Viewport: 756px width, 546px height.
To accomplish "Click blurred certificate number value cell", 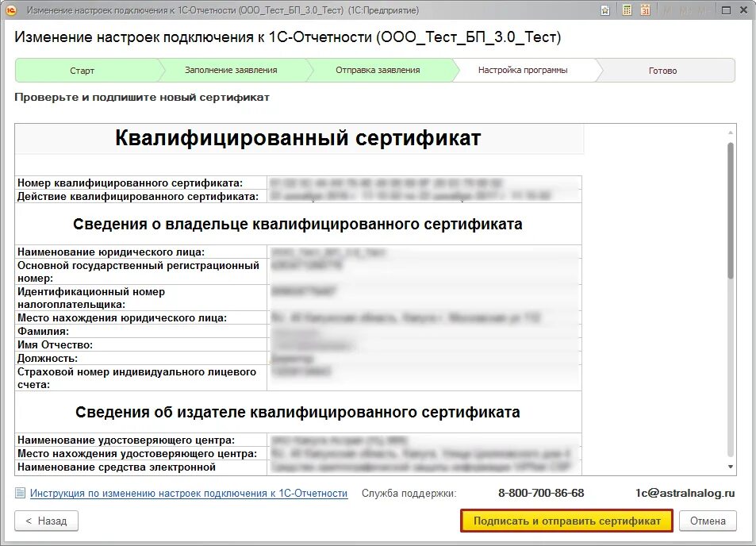I will pos(424,183).
